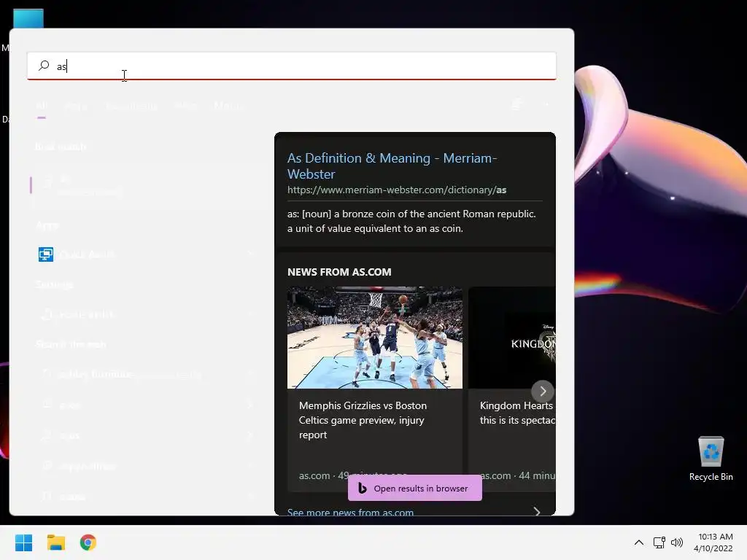Open As Definition & Meaning Merriam-Webster link
Viewport: 747px width, 560px height.
click(392, 166)
